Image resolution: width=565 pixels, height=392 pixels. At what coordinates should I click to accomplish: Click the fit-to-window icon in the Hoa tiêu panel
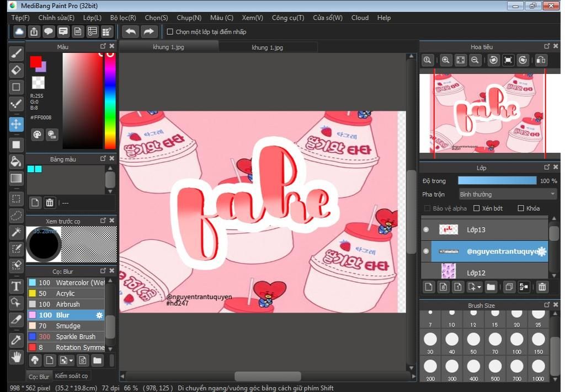click(461, 60)
